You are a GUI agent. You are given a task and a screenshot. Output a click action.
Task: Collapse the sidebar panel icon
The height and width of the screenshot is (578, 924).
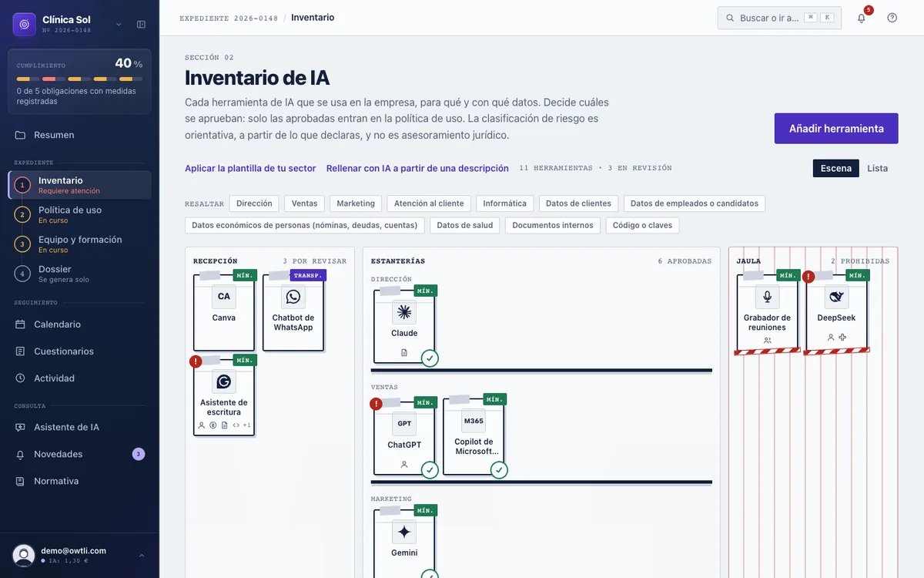(x=141, y=25)
